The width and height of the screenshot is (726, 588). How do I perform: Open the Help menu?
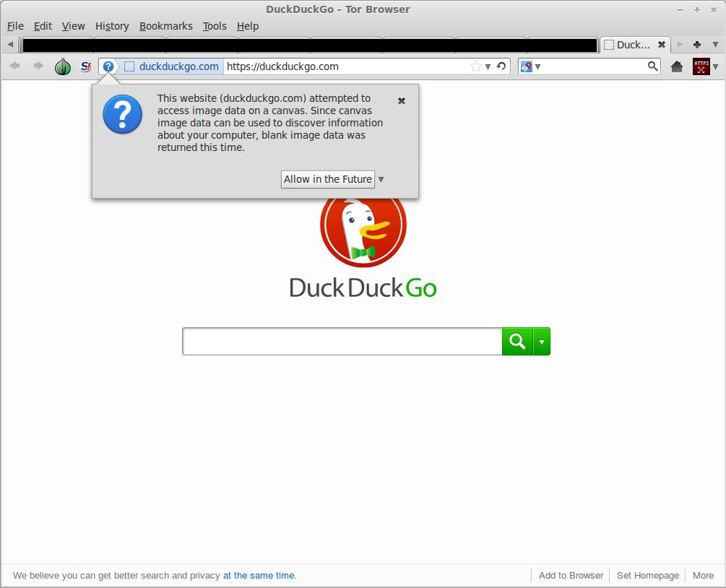[248, 26]
